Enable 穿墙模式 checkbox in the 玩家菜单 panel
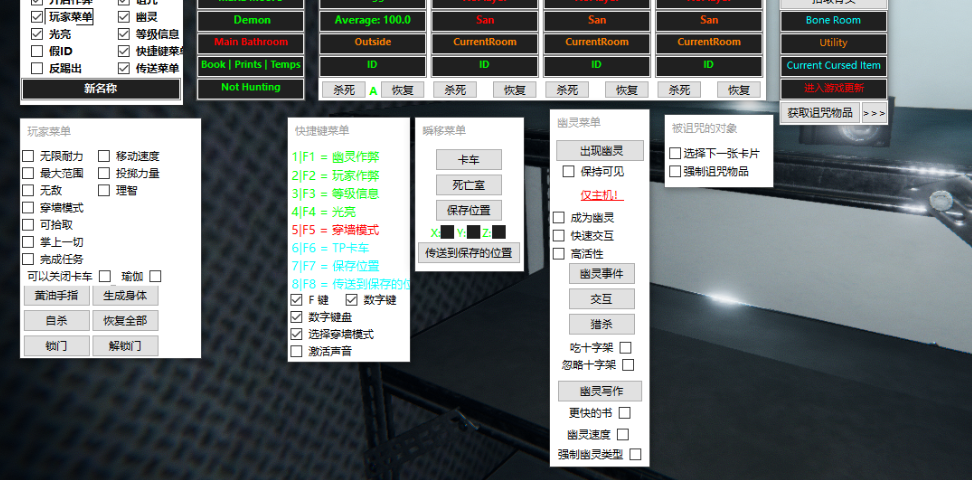The width and height of the screenshot is (972, 480). point(28,208)
